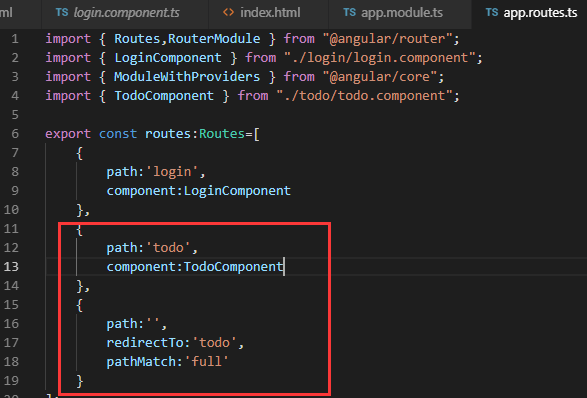Click the const keyword on line 6
Image resolution: width=587 pixels, height=398 pixels.
(118, 134)
